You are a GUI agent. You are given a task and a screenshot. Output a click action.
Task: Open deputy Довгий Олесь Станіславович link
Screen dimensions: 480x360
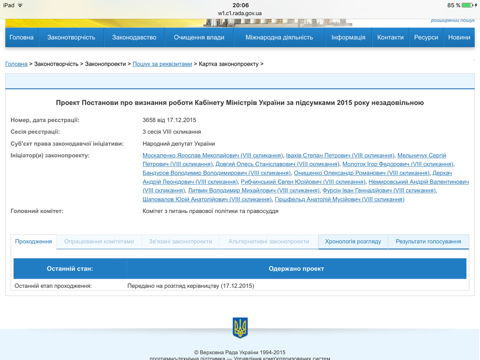click(277, 164)
